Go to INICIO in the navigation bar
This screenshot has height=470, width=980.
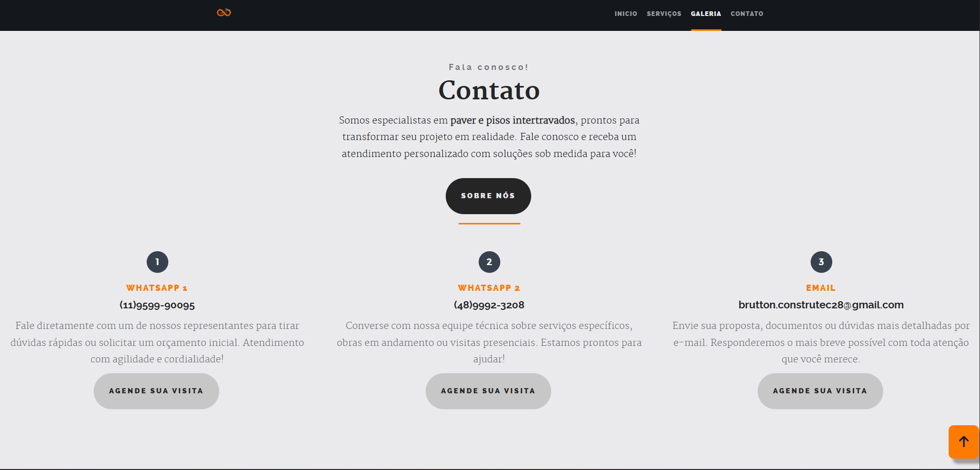click(625, 14)
